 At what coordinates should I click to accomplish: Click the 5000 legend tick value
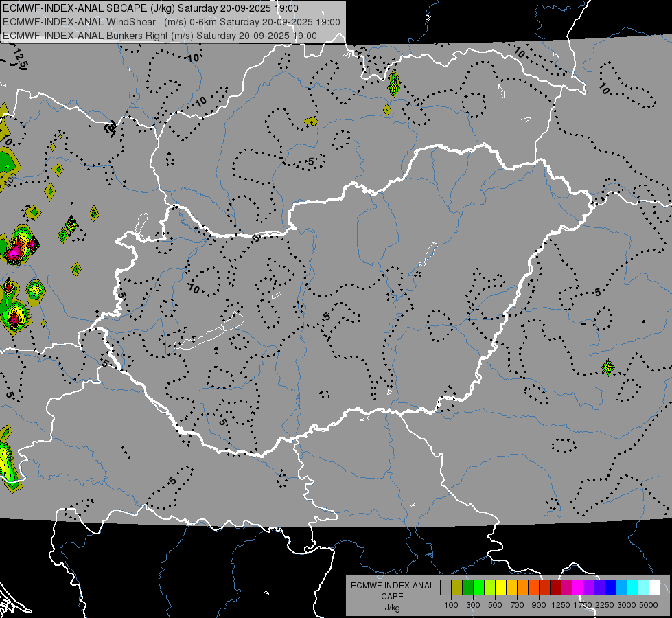coord(648,605)
